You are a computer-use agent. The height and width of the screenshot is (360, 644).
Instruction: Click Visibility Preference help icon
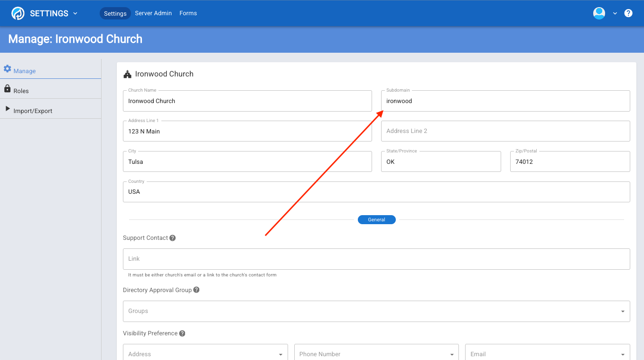pos(182,333)
